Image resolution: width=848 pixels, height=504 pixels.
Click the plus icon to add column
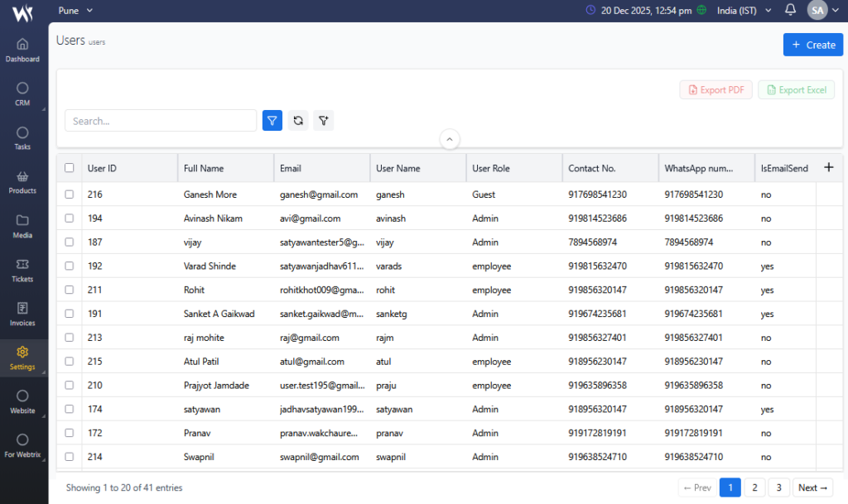tap(829, 167)
